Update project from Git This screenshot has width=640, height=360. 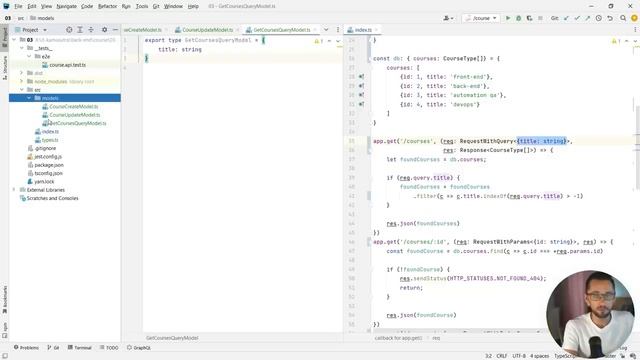click(566, 18)
